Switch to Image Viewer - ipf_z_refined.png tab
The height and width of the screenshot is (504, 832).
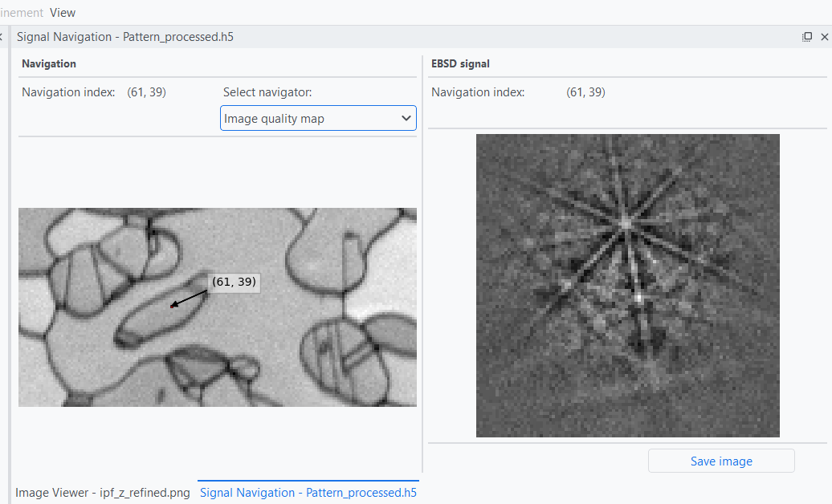pyautogui.click(x=103, y=492)
